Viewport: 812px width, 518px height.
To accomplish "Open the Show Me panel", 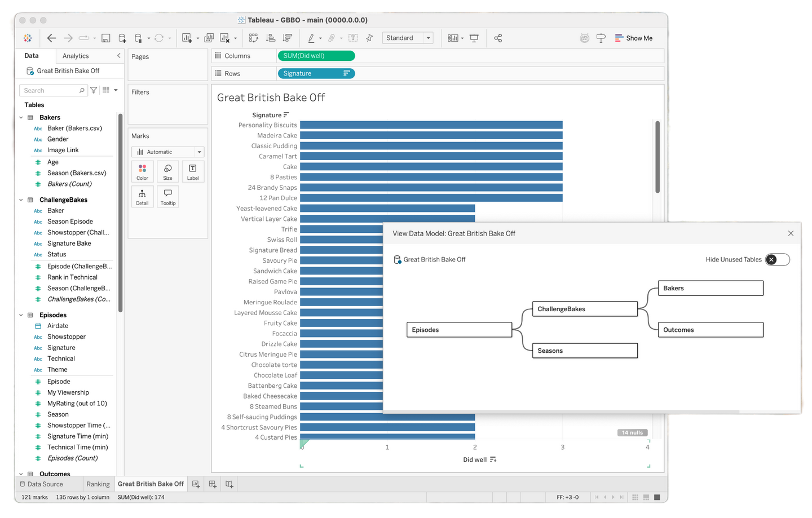I will 634,38.
